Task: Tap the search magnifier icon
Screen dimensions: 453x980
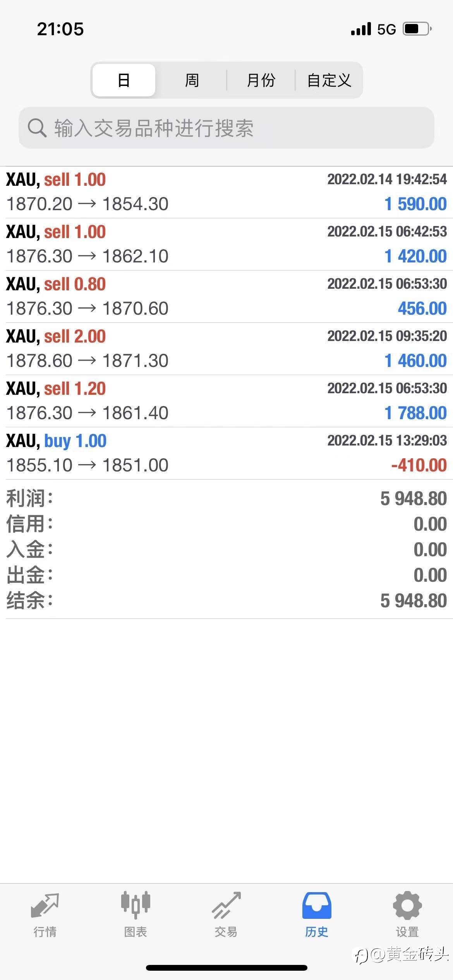Action: 37,128
